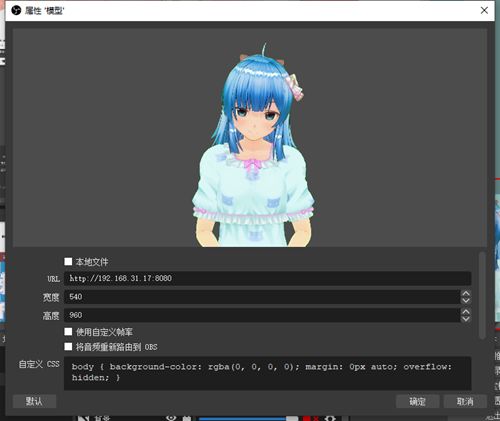Click the 高度 field showing 960
This screenshot has width=500, height=421.
pos(262,315)
